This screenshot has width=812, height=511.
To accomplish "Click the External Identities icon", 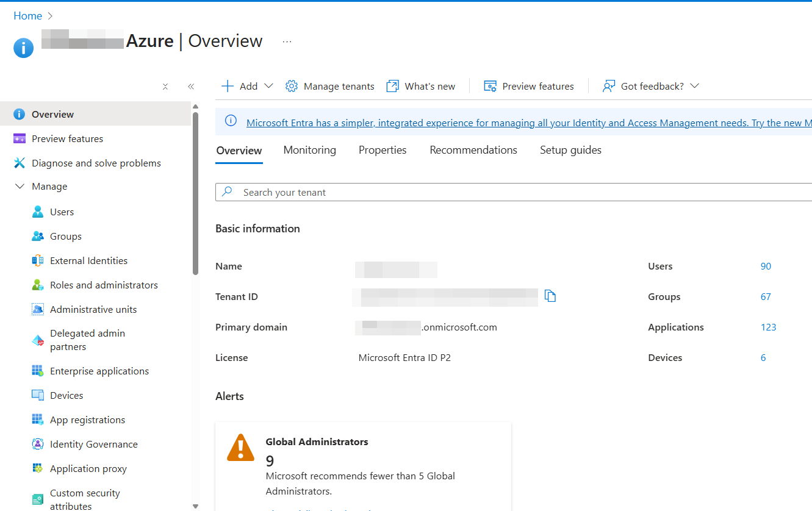I will pos(38,260).
